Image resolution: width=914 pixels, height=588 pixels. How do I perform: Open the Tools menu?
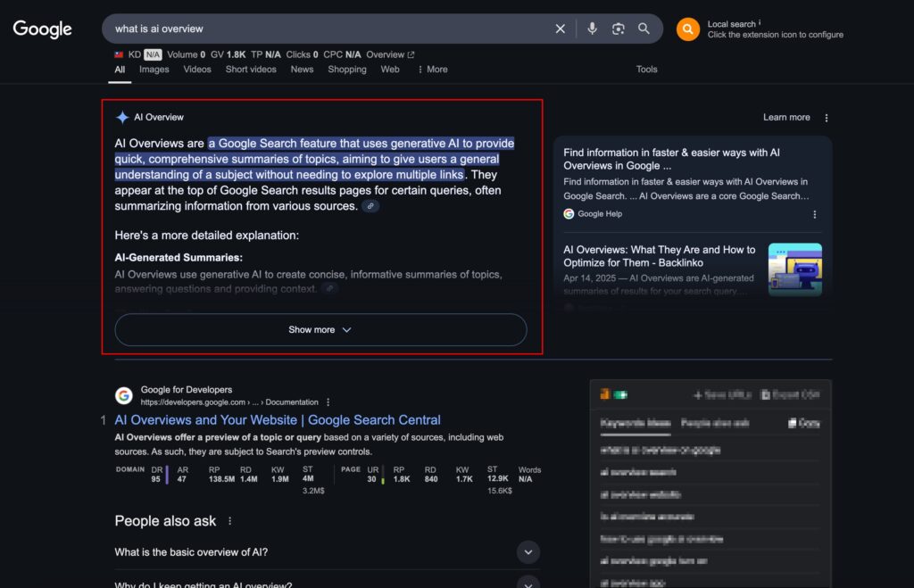pos(646,70)
